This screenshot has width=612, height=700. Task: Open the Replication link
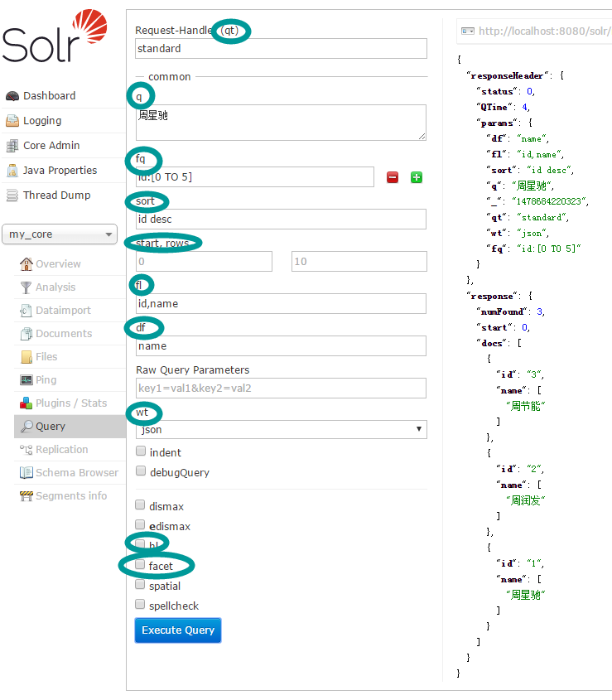(62, 450)
